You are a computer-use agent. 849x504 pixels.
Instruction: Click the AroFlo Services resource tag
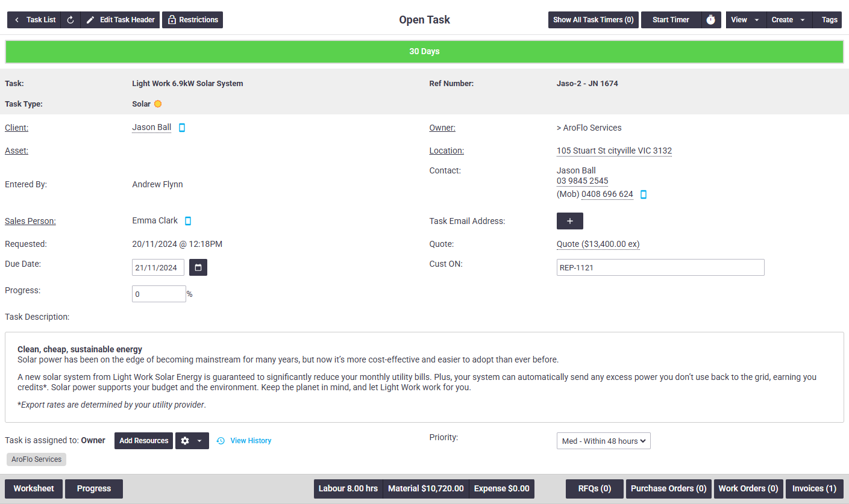click(x=37, y=459)
